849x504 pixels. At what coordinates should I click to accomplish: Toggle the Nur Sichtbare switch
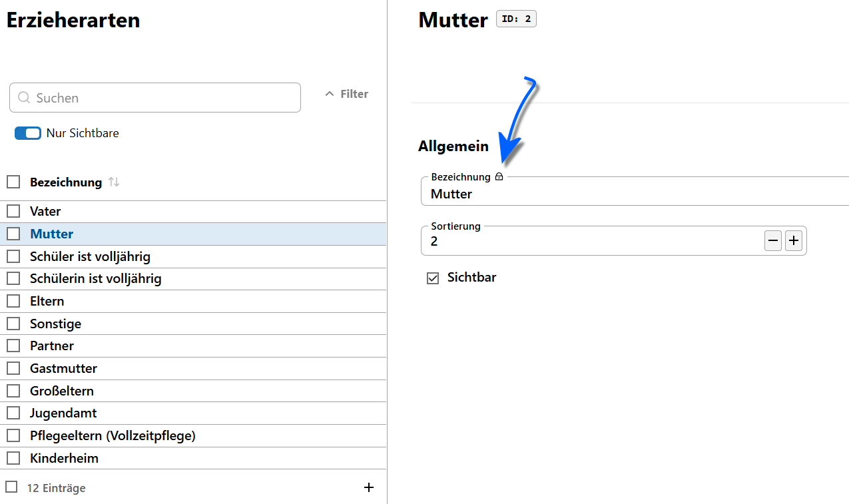[28, 133]
